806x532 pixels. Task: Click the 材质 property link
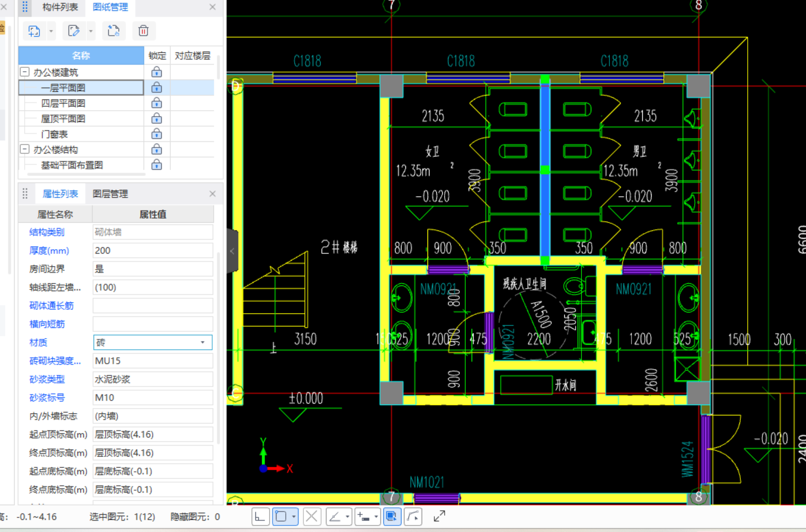[38, 342]
